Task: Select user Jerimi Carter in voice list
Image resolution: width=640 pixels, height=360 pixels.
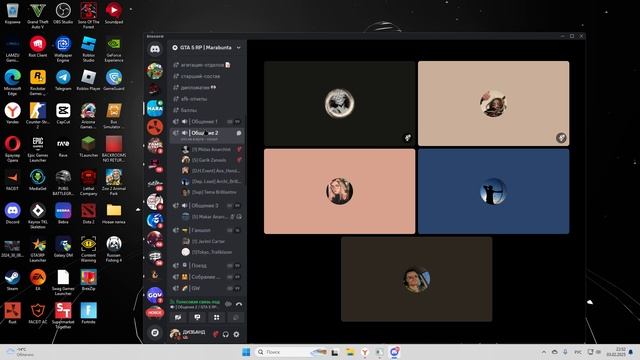Action: click(x=211, y=241)
